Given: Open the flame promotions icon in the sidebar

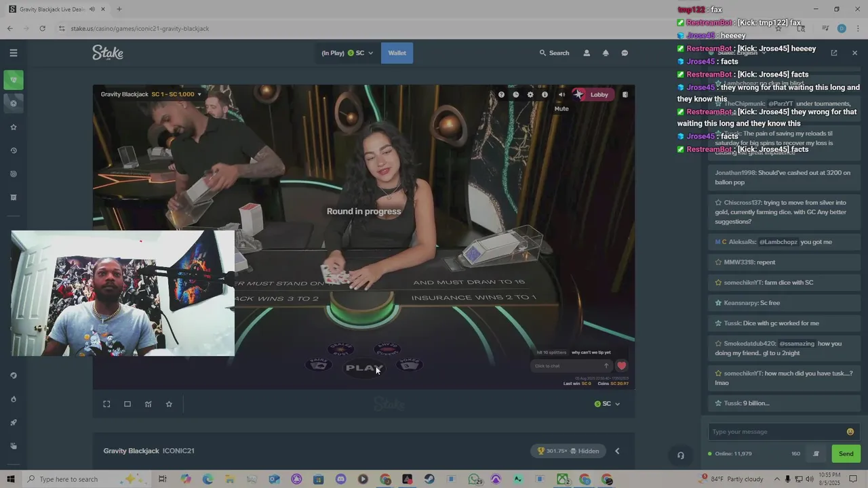Looking at the screenshot, I should pyautogui.click(x=13, y=399).
